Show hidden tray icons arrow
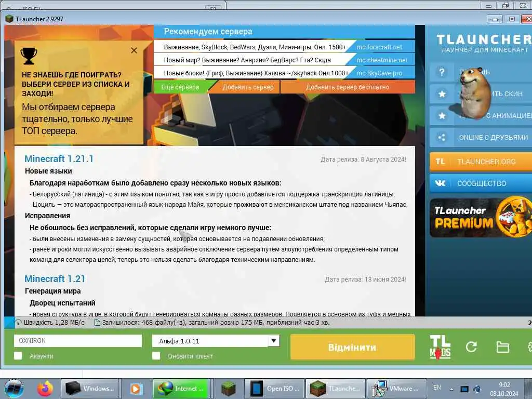This screenshot has width=532, height=399. click(x=451, y=389)
